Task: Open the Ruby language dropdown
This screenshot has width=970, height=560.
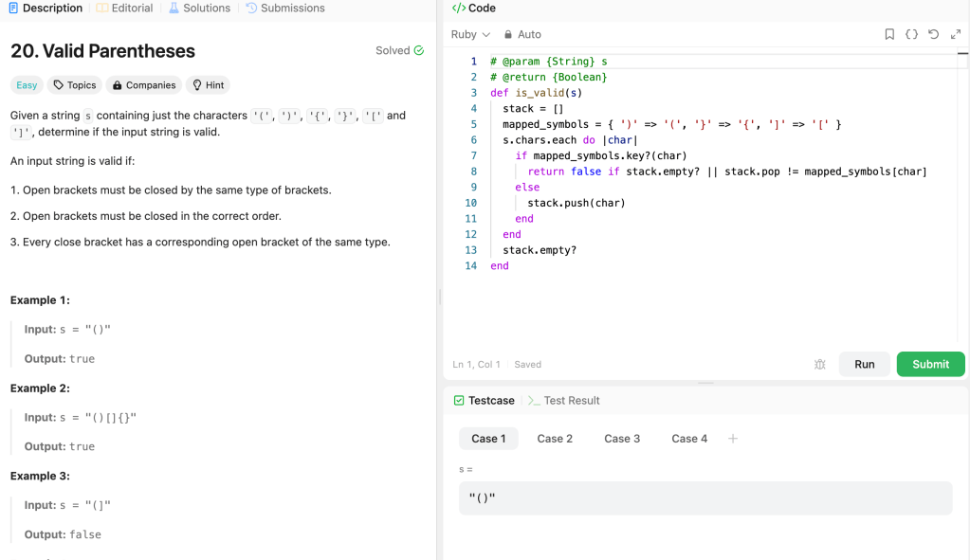Action: pos(470,34)
